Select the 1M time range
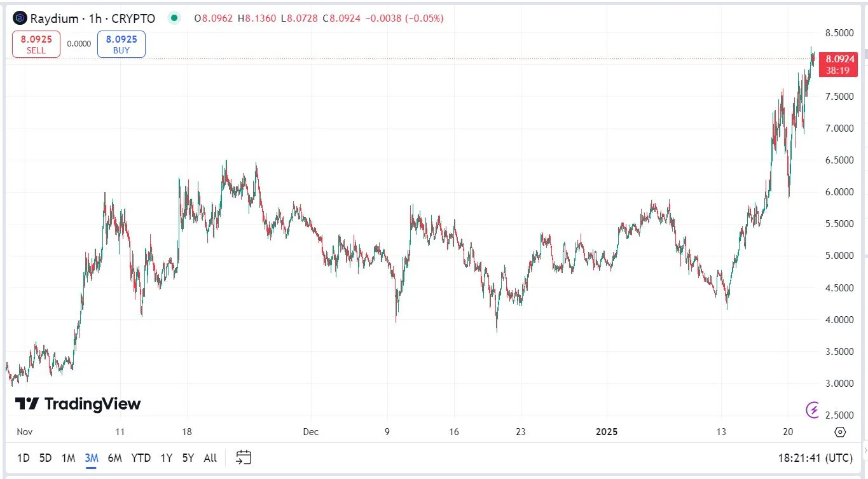 pos(68,458)
